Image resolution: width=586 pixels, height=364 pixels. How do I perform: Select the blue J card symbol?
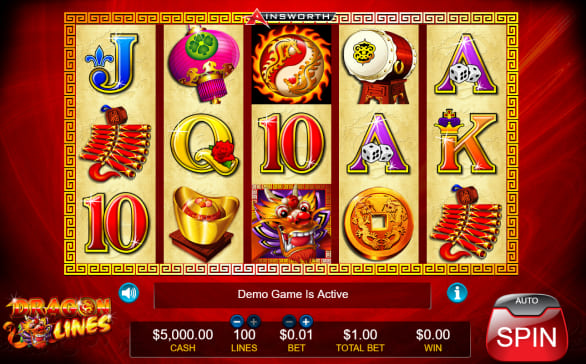(x=112, y=63)
